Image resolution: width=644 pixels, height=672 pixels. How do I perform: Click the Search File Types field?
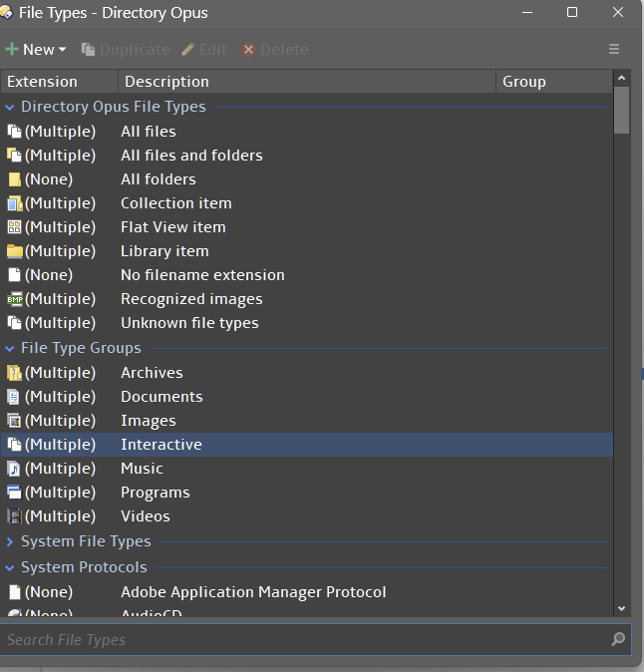315,639
